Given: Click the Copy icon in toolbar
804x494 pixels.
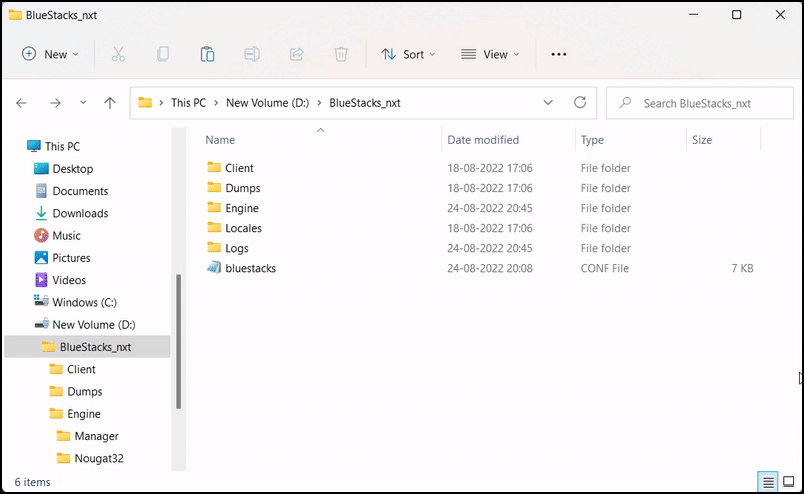Looking at the screenshot, I should pyautogui.click(x=163, y=54).
